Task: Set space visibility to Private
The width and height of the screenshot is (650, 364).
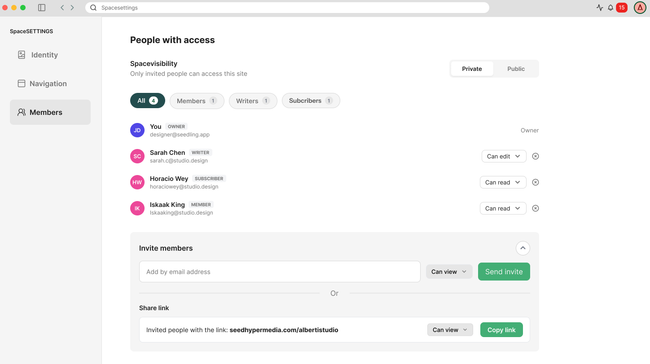Action: (472, 69)
